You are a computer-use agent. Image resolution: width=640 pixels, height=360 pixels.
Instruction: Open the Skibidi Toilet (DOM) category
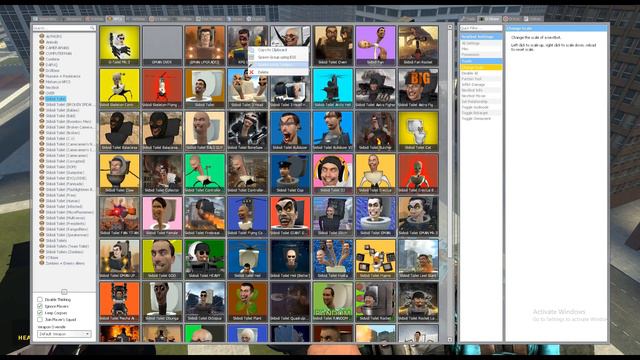click(x=60, y=167)
